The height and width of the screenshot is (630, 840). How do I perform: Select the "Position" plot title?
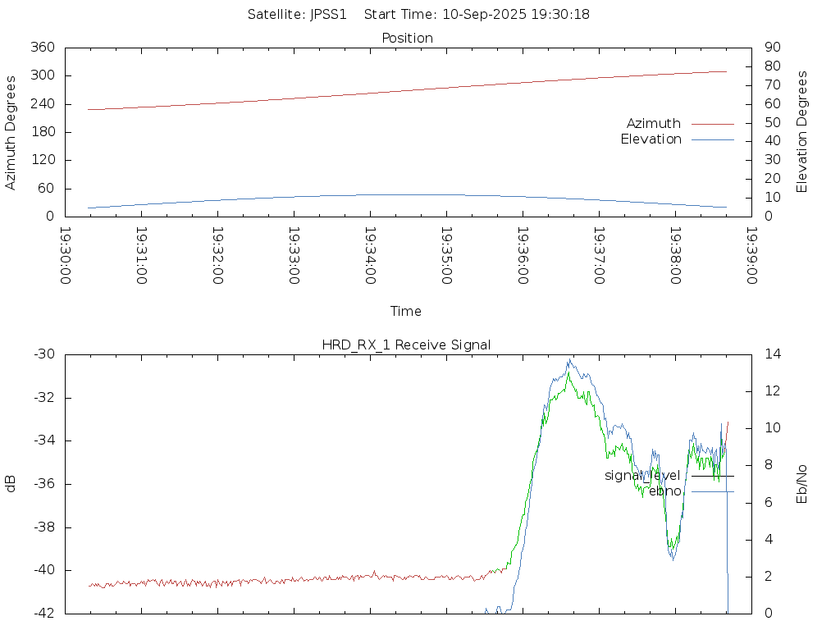[x=407, y=39]
